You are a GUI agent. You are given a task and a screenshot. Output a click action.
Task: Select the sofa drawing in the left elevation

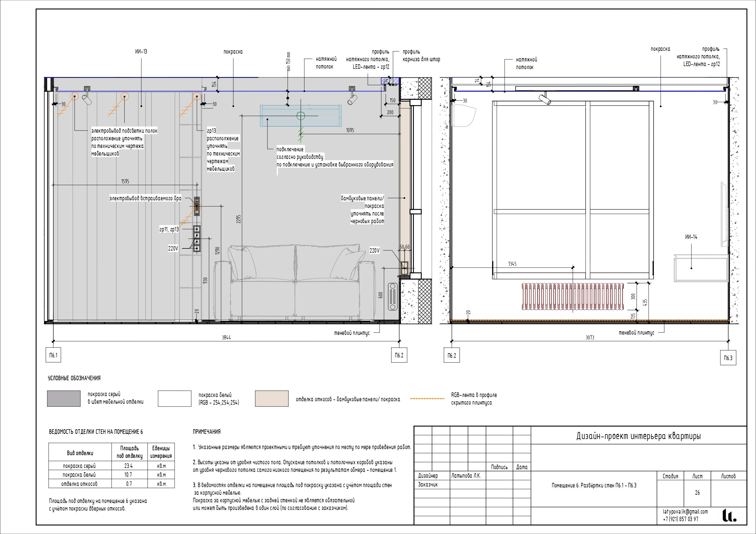pyautogui.click(x=294, y=282)
